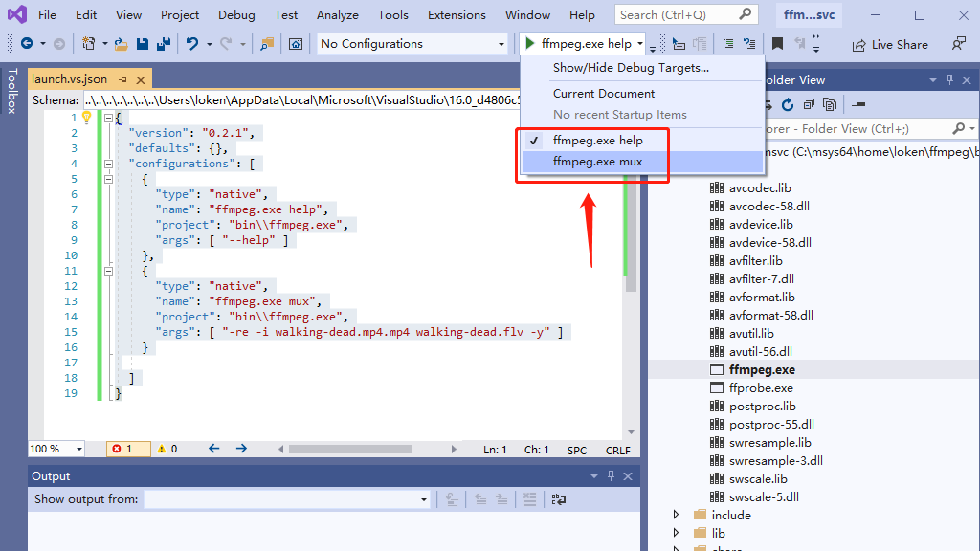Go to next issue arrow in editor

tap(241, 449)
